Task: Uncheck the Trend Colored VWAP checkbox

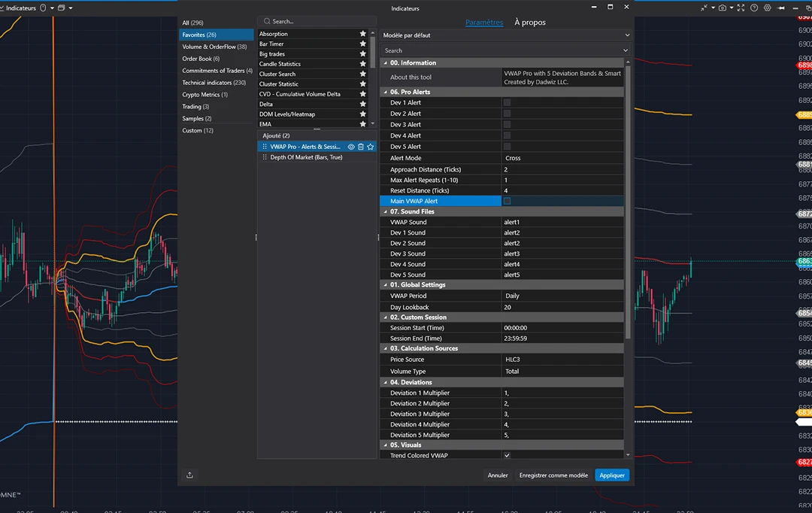Action: [x=507, y=456]
